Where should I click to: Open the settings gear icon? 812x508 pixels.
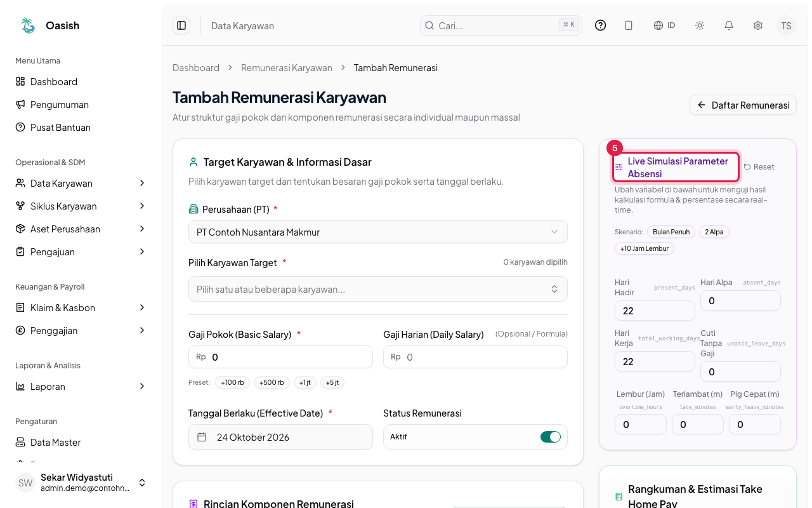pyautogui.click(x=758, y=25)
